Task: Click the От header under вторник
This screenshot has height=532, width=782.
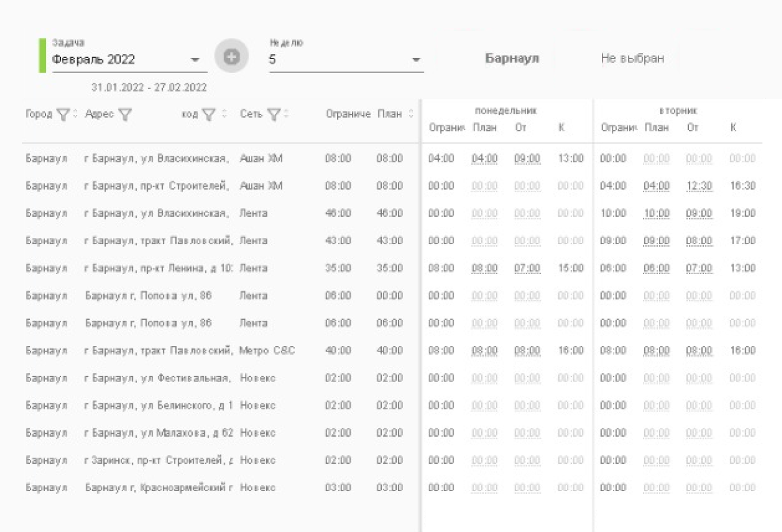Action: (692, 128)
